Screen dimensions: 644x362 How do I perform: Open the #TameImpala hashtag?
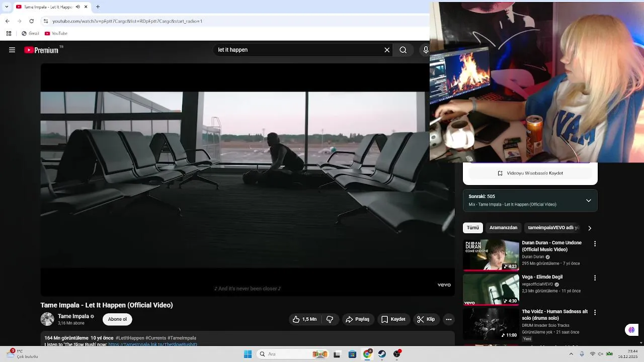pyautogui.click(x=182, y=338)
